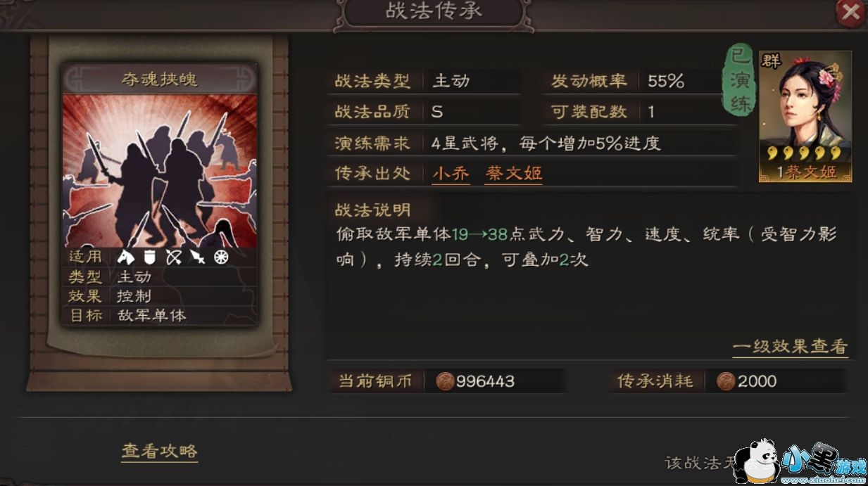Click the five-star rating on 蔡文姬 card
Screen dimensions: 868x486
pos(805,154)
